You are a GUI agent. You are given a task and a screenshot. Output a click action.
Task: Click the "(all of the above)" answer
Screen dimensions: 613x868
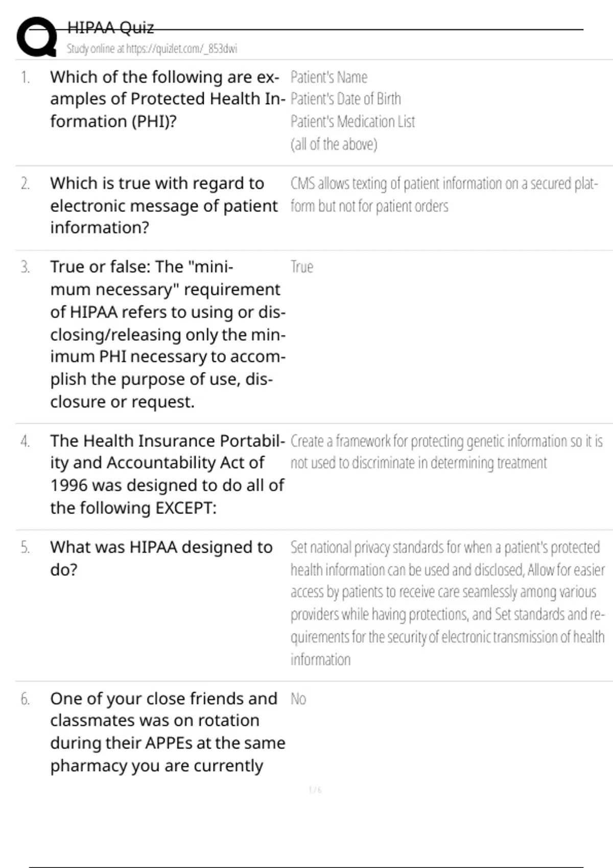pyautogui.click(x=334, y=144)
